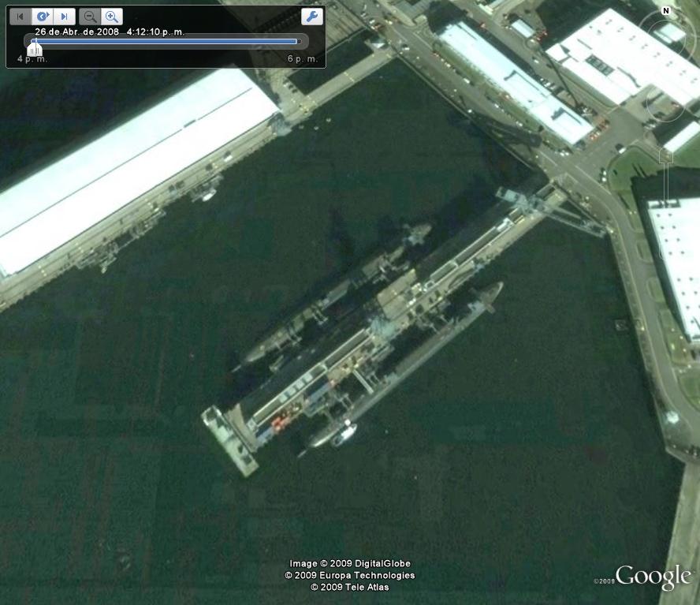Play the historical imagery time animation
The width and height of the screenshot is (700, 605).
[x=43, y=17]
